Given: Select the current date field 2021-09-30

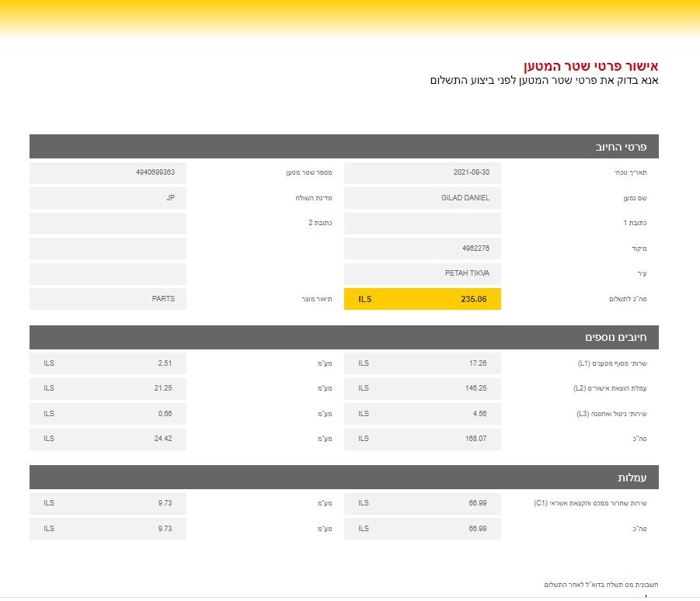Looking at the screenshot, I should point(423,172).
